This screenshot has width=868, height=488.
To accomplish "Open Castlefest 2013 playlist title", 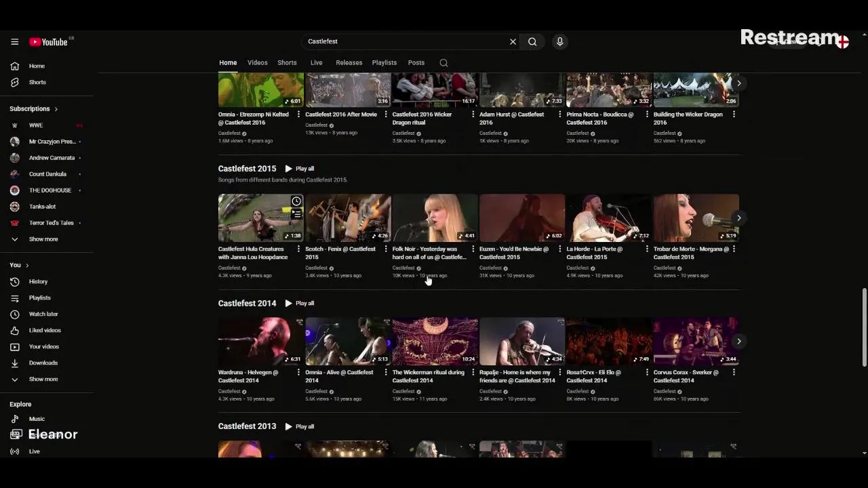I will (247, 426).
